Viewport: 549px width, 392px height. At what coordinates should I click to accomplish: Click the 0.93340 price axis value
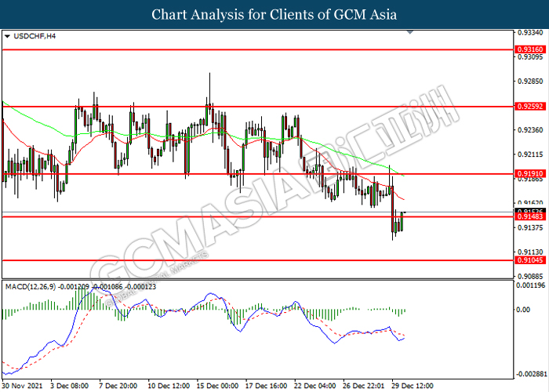click(x=530, y=33)
